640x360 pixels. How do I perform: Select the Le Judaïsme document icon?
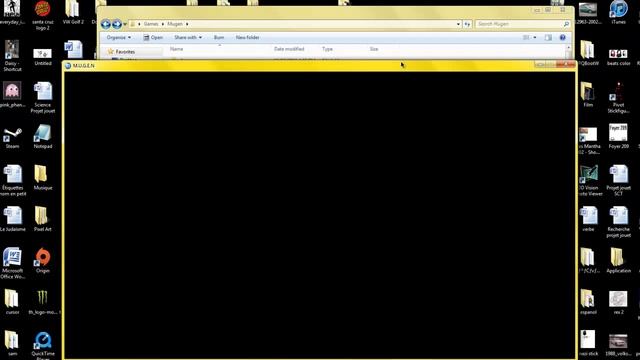pyautogui.click(x=12, y=219)
